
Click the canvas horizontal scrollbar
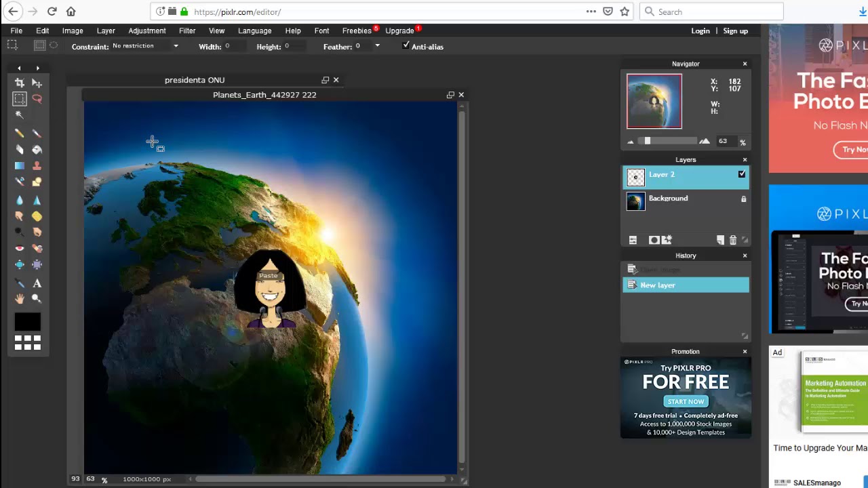click(321, 479)
